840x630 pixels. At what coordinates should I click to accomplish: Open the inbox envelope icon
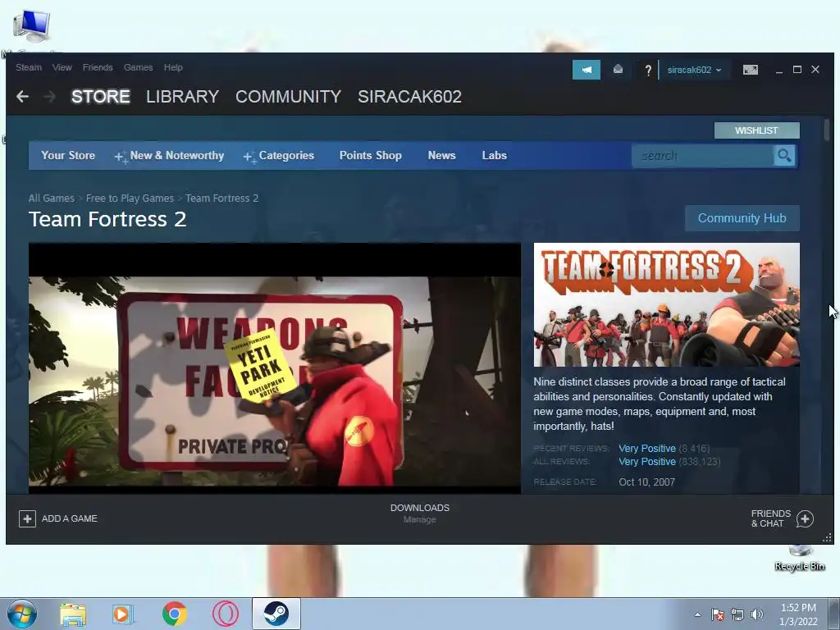(618, 70)
